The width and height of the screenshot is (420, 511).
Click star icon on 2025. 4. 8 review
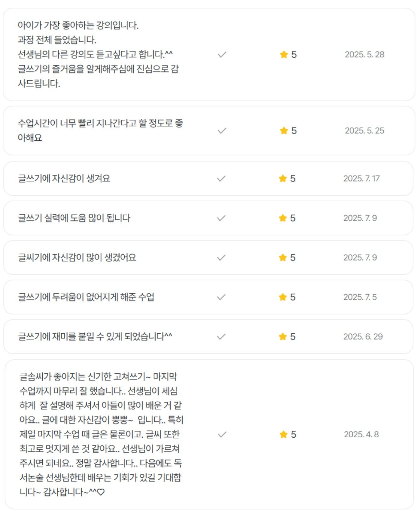tap(284, 434)
